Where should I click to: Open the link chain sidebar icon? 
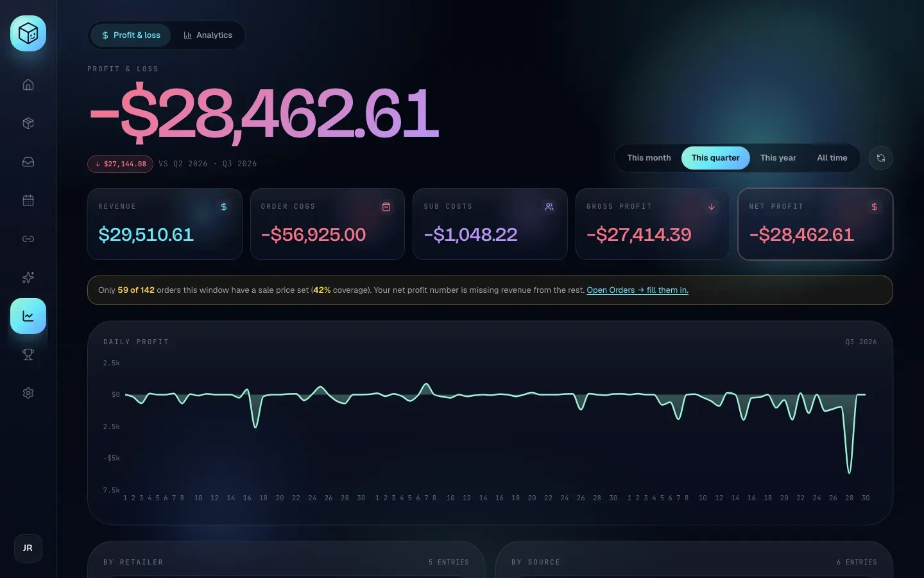(x=28, y=239)
